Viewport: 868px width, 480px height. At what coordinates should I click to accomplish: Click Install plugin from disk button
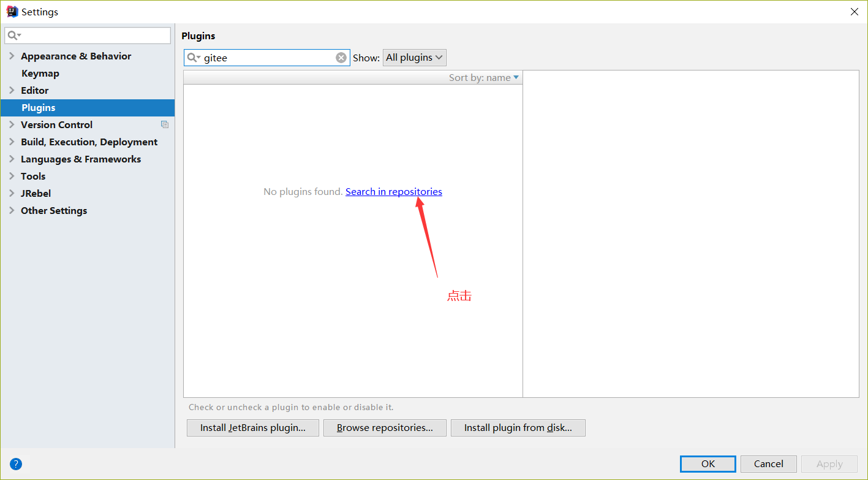point(518,428)
